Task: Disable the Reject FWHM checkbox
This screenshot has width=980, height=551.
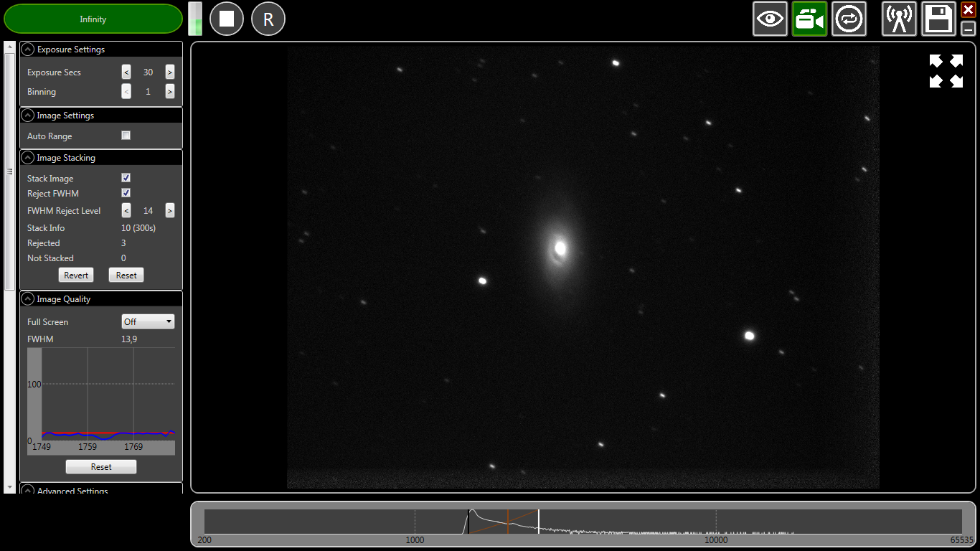Action: (x=126, y=193)
